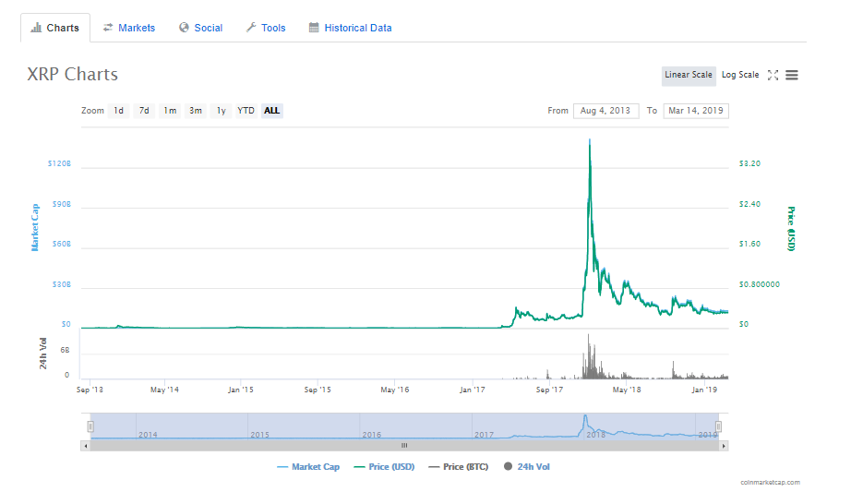Click the navigator horizontal scrollbar thumb
The image size is (851, 504).
click(x=404, y=446)
